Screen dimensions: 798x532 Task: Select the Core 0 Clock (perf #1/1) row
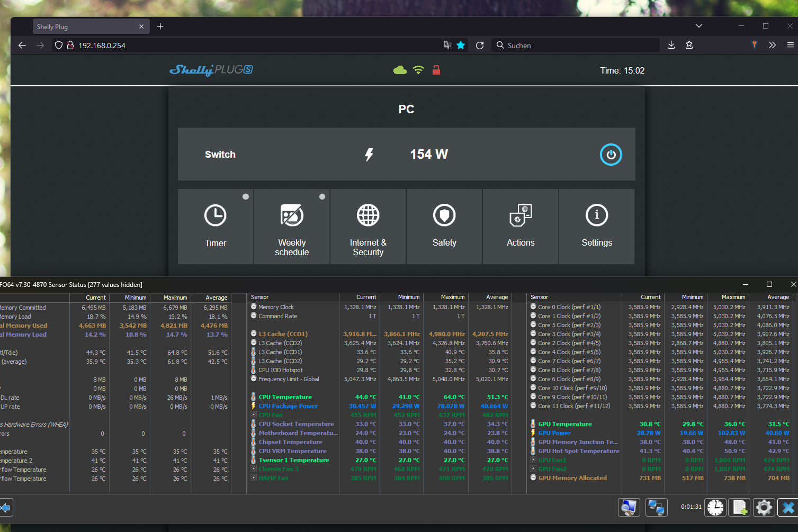(x=660, y=307)
